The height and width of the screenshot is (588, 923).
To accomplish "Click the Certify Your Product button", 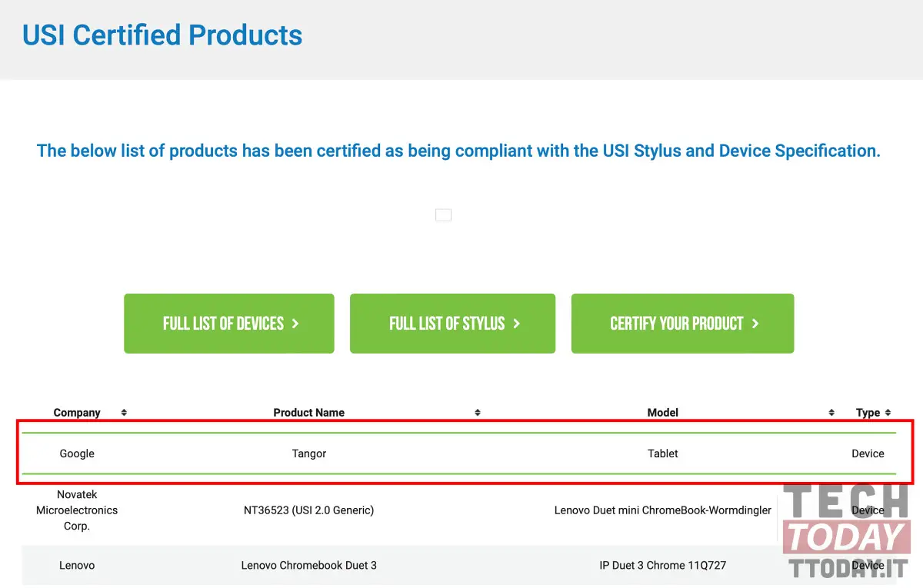I will click(682, 324).
